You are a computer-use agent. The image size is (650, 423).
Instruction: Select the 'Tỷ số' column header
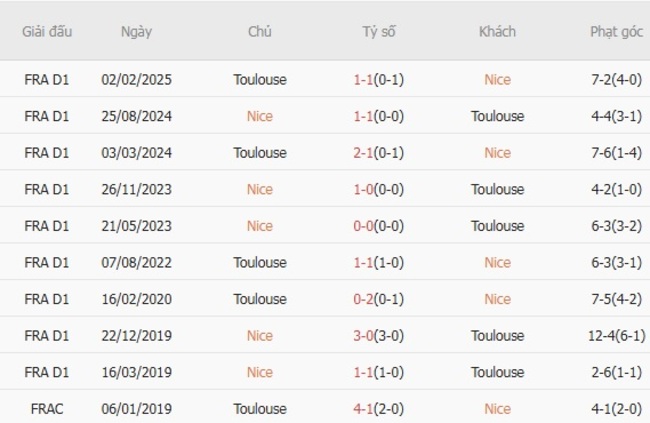tap(379, 31)
